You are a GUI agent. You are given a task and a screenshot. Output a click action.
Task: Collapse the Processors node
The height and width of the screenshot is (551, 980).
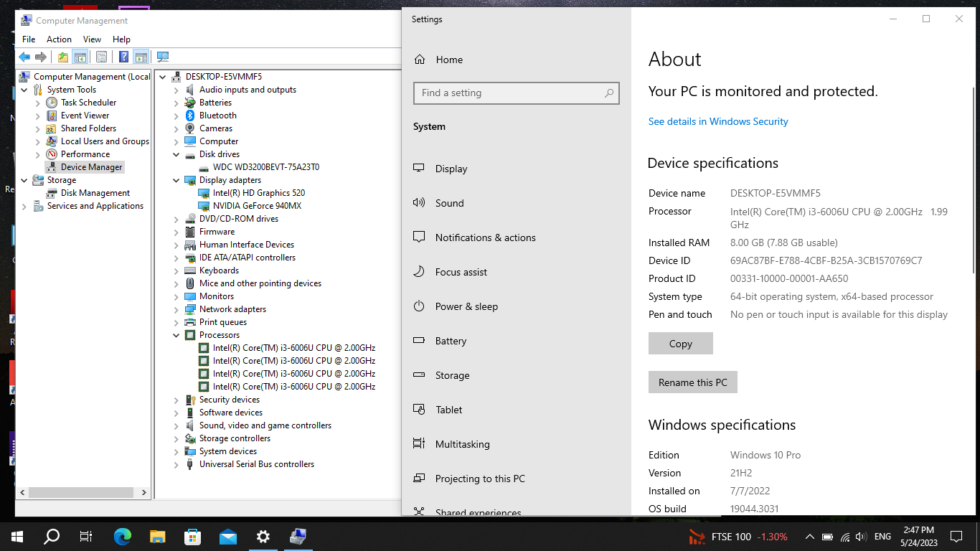coord(176,335)
